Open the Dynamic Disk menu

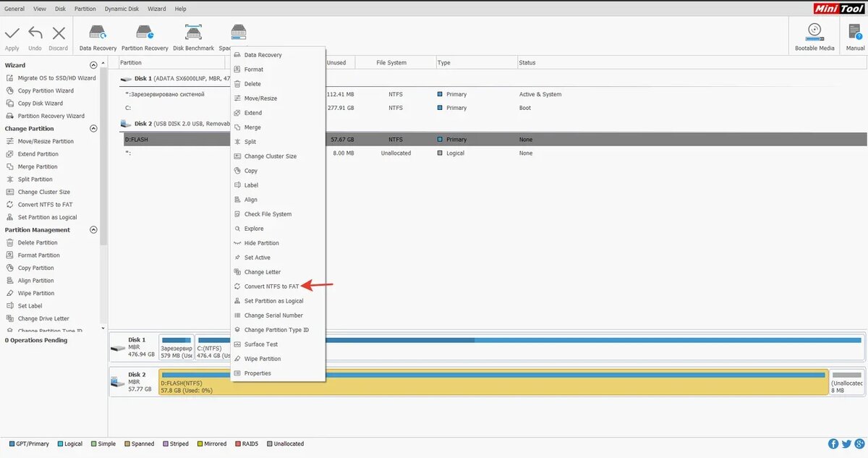pyautogui.click(x=120, y=9)
